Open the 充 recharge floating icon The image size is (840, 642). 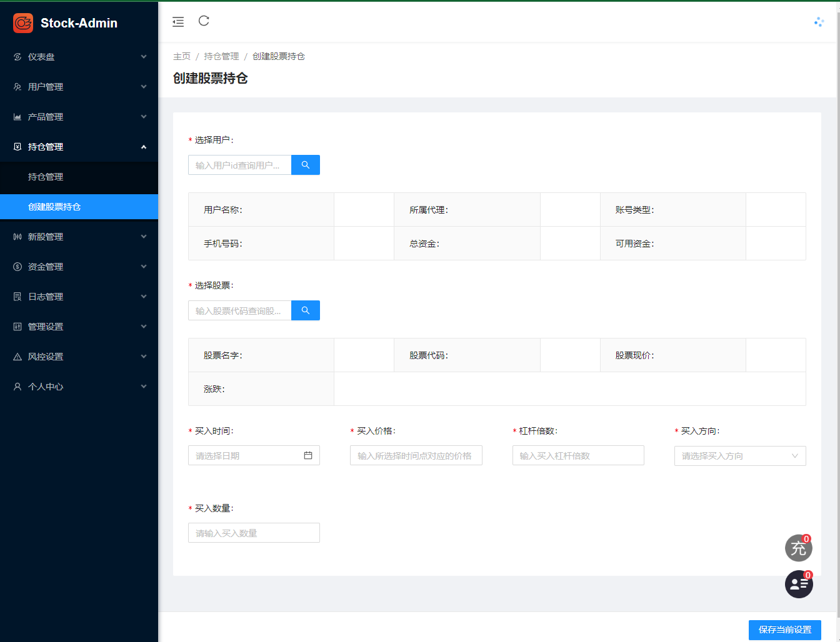(x=798, y=548)
